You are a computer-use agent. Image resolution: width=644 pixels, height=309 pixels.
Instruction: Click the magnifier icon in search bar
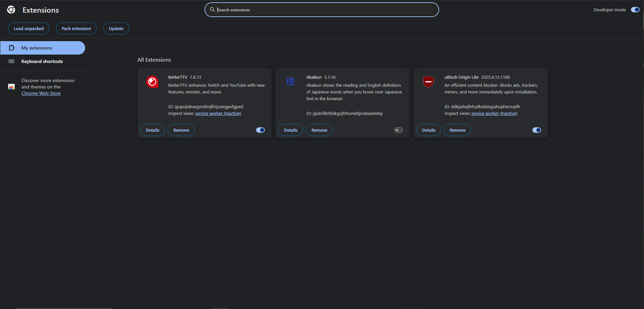coord(212,10)
